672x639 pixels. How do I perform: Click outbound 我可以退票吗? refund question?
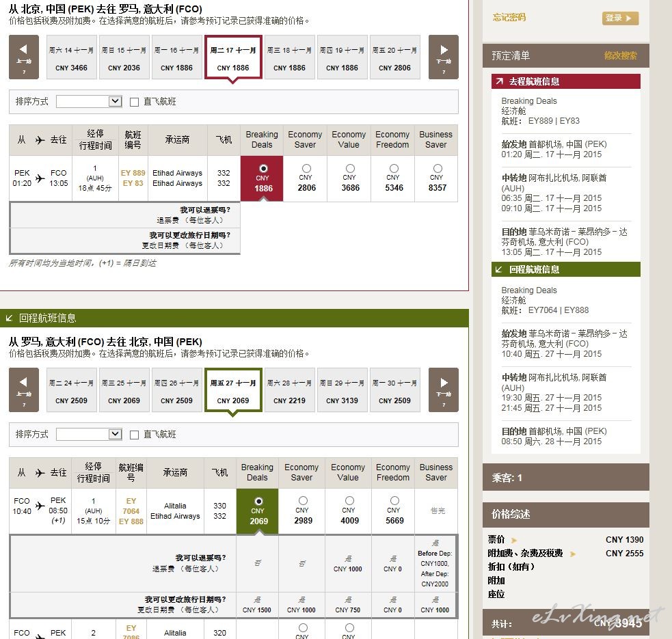[x=205, y=210]
